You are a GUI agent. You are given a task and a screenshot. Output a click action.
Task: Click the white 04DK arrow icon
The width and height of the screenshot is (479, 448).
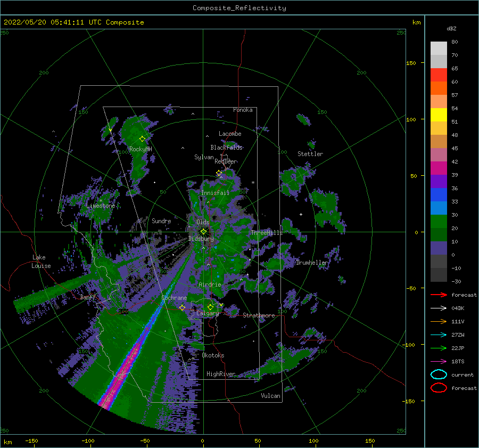439,308
